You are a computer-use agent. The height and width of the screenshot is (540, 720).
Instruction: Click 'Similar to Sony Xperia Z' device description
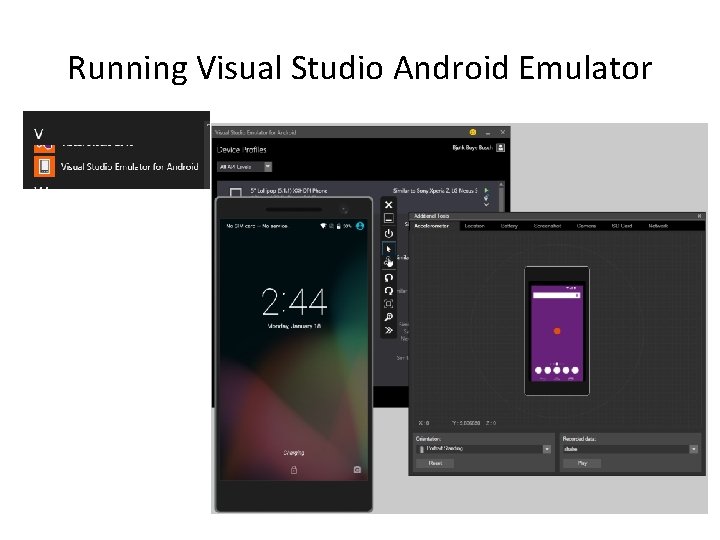(435, 190)
